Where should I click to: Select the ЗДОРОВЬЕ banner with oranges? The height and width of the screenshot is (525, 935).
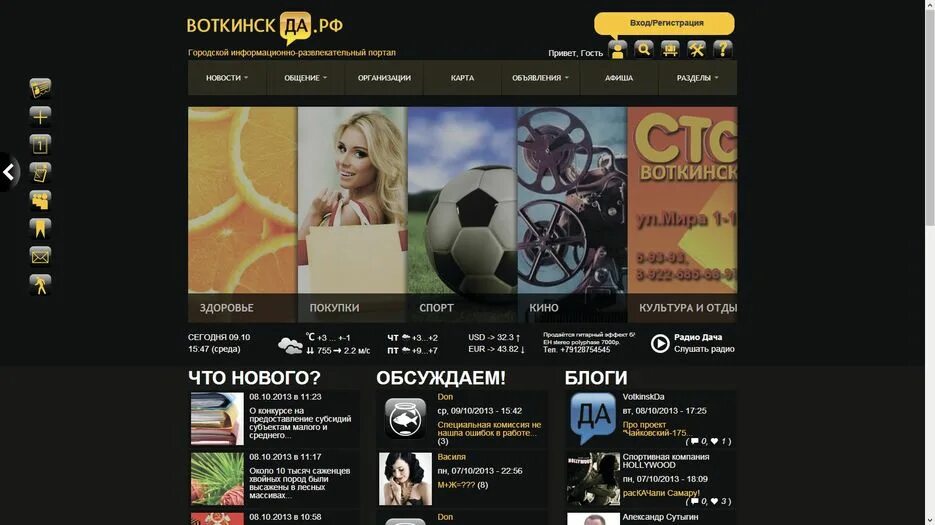pyautogui.click(x=242, y=215)
